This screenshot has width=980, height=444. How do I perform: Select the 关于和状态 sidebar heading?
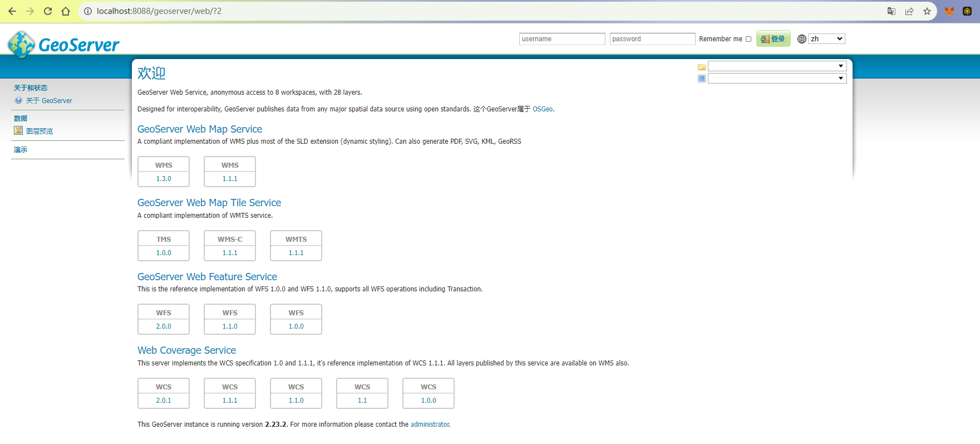coord(31,88)
